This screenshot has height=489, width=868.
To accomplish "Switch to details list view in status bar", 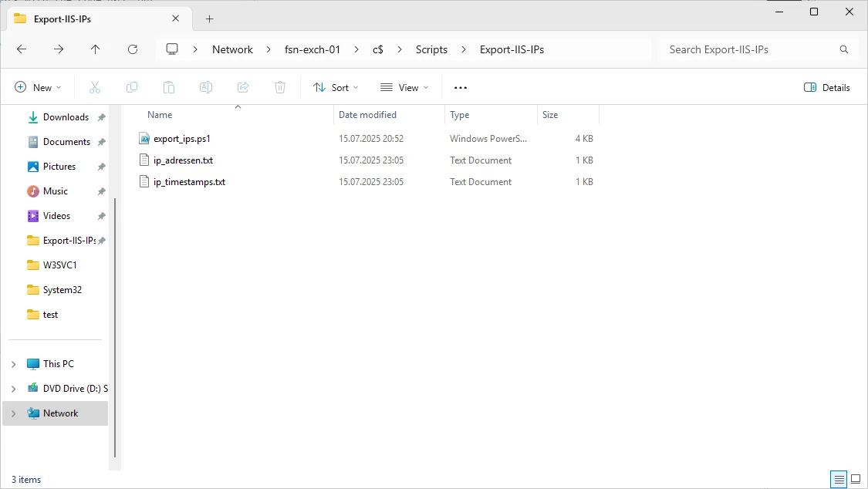I will coord(839,479).
